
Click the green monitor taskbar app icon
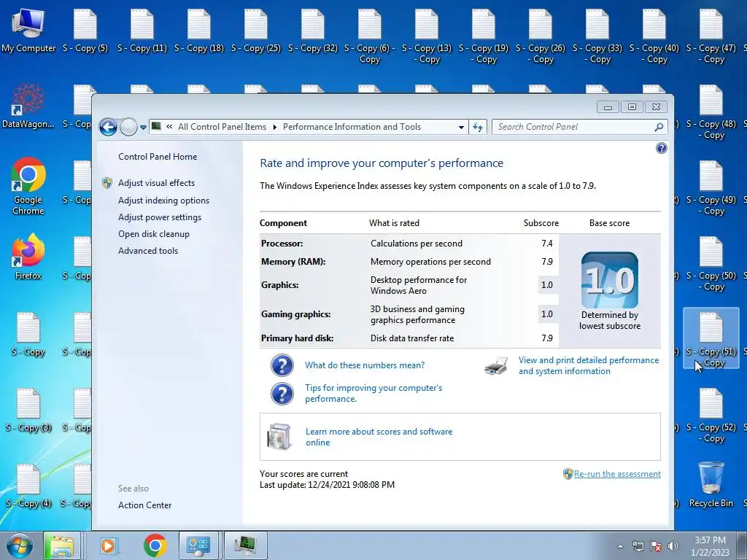click(x=245, y=545)
